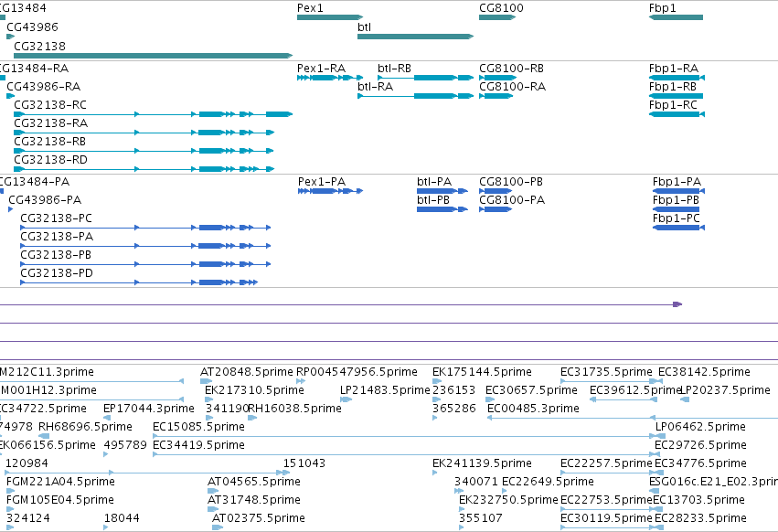Image resolution: width=778 pixels, height=532 pixels.
Task: Click the Pex1-RA transcript
Action: pyautogui.click(x=330, y=78)
